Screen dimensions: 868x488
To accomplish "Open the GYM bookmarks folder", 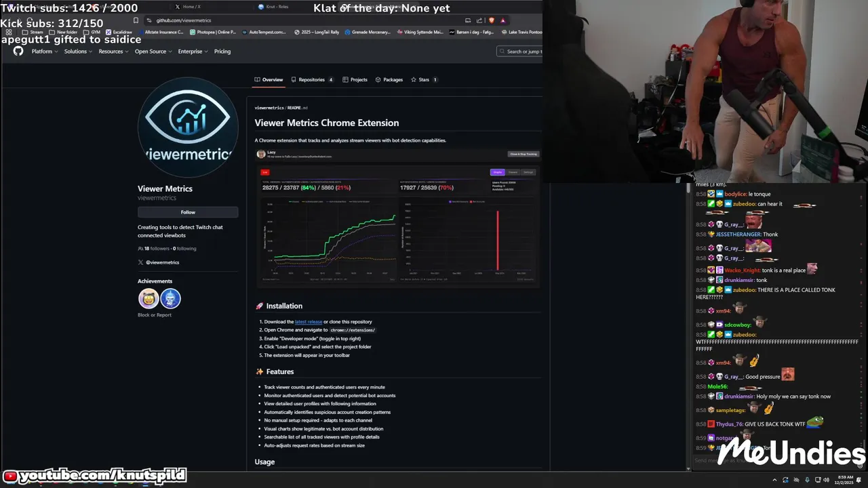I will click(x=92, y=32).
